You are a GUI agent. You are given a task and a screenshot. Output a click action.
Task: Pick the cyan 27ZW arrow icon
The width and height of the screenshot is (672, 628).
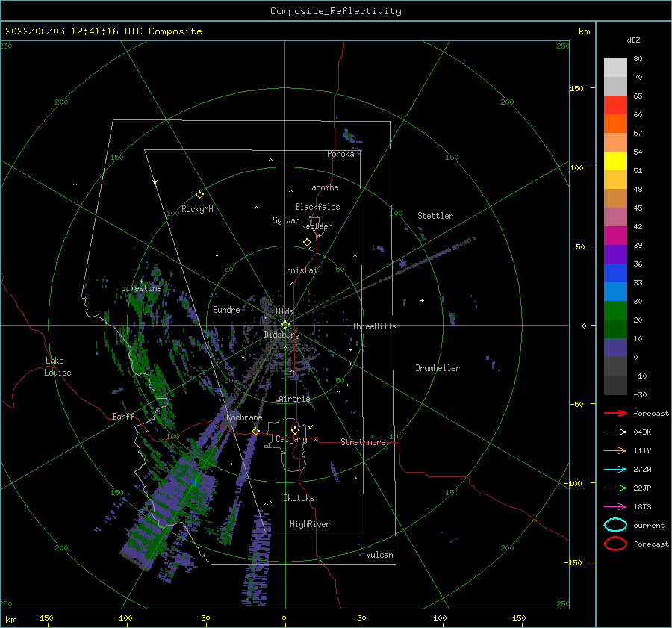tap(615, 470)
